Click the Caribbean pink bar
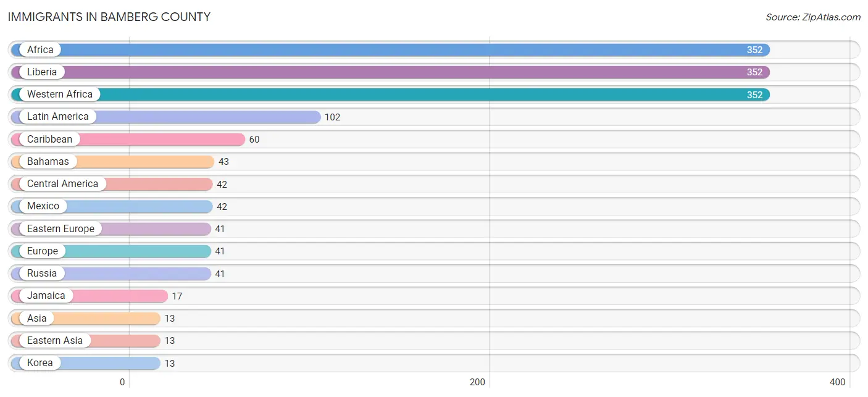The height and width of the screenshot is (397, 868). coord(128,140)
